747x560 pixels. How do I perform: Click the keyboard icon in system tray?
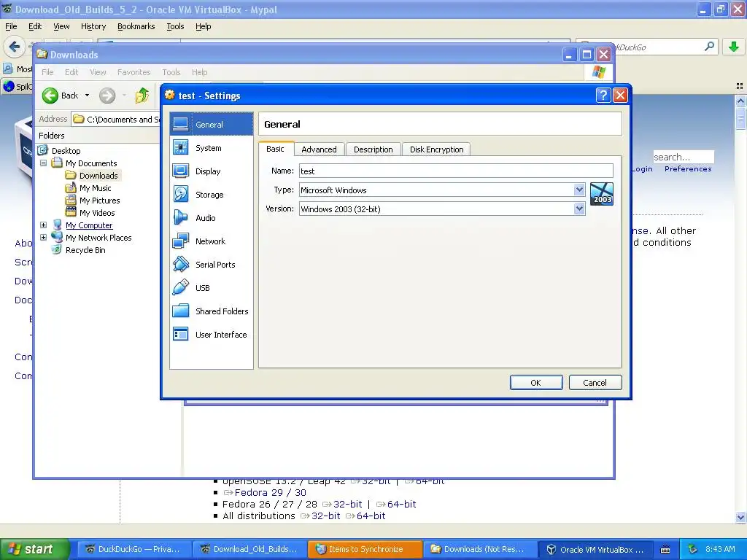click(x=665, y=550)
